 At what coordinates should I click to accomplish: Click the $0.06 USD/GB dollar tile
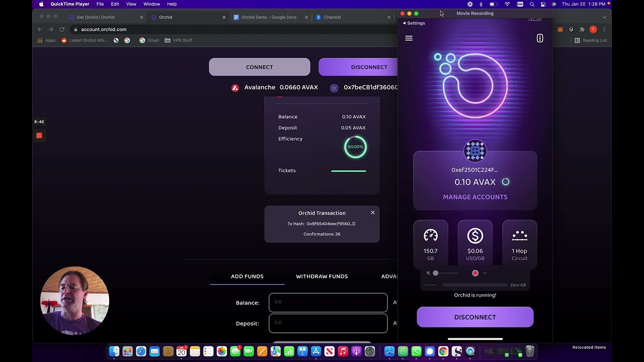(475, 244)
